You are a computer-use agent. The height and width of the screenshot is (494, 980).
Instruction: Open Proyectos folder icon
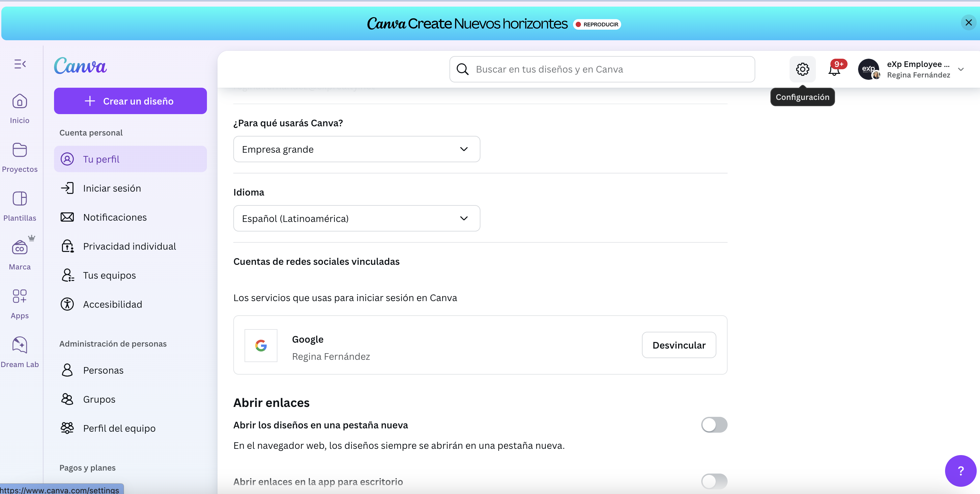point(20,150)
